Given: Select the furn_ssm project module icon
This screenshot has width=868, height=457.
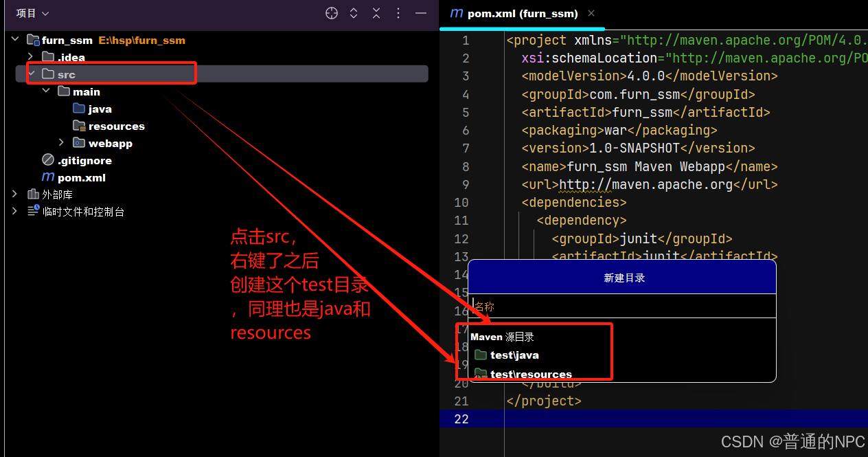Looking at the screenshot, I should [33, 40].
